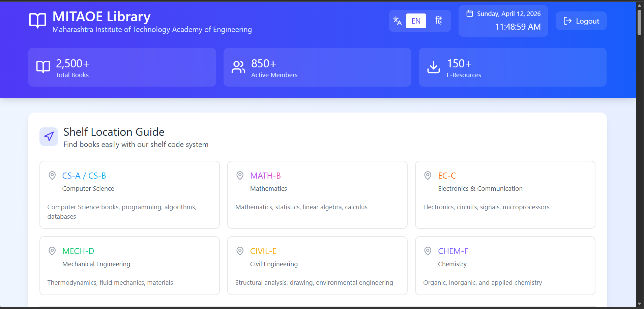Log out using the Logout button
This screenshot has height=309, width=644.
point(581,21)
